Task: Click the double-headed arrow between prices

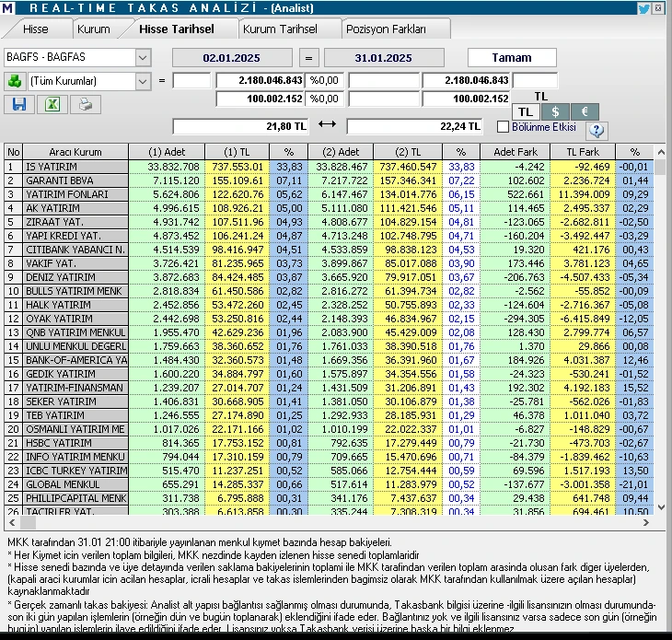Action: tap(327, 124)
